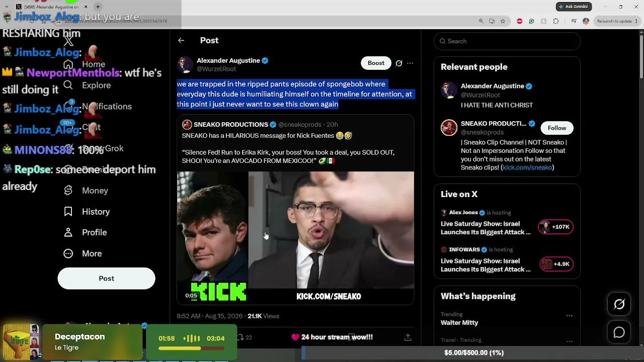644x362 pixels.
Task: Bookmark this page with the star icon
Action: pyautogui.click(x=503, y=21)
